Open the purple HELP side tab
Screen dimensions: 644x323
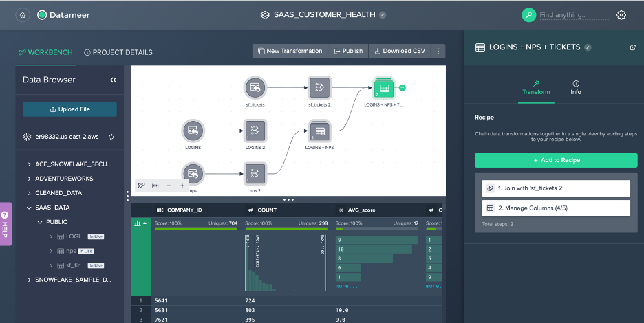coord(6,224)
